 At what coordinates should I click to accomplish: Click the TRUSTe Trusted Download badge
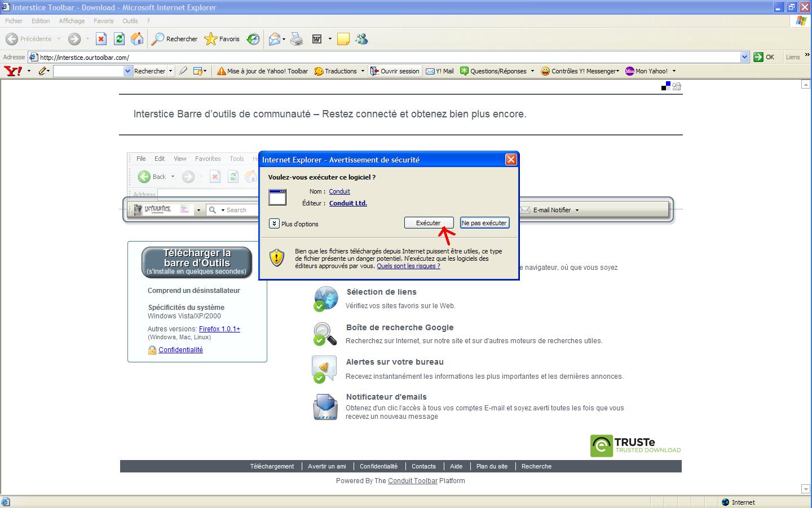636,445
